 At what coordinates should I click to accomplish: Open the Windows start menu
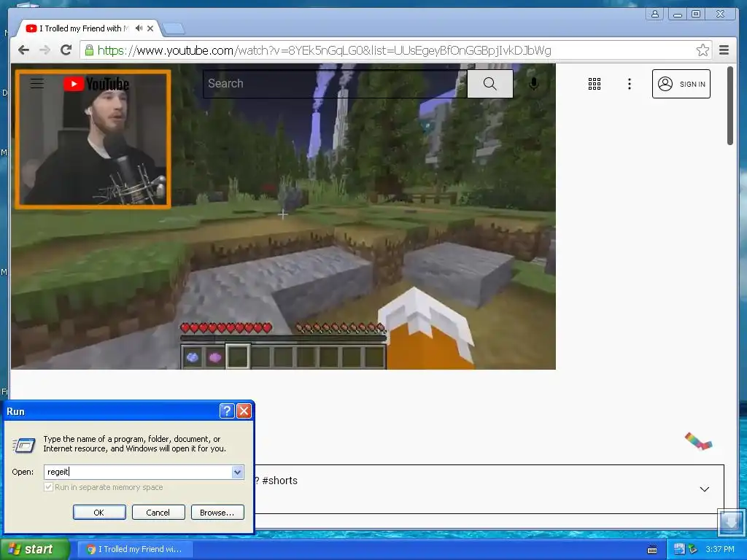[x=34, y=549]
